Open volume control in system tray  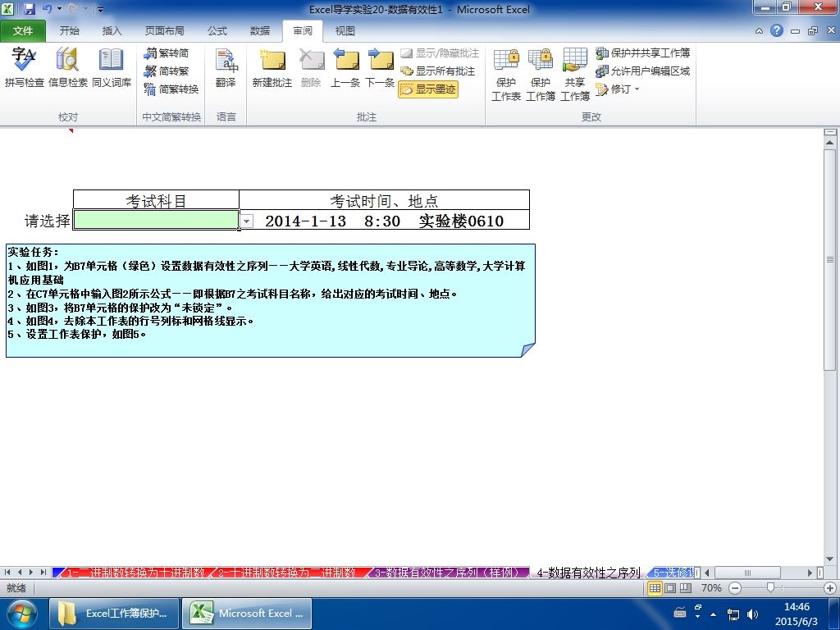[x=752, y=614]
